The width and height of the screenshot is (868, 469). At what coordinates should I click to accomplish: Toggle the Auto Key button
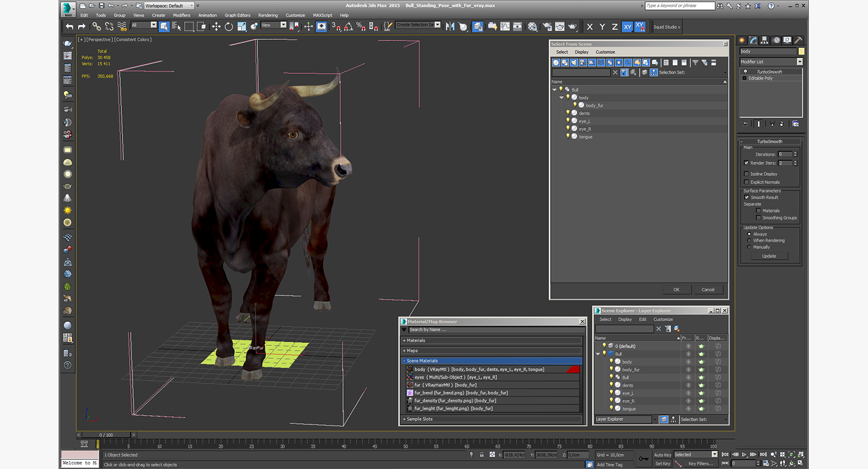click(663, 455)
